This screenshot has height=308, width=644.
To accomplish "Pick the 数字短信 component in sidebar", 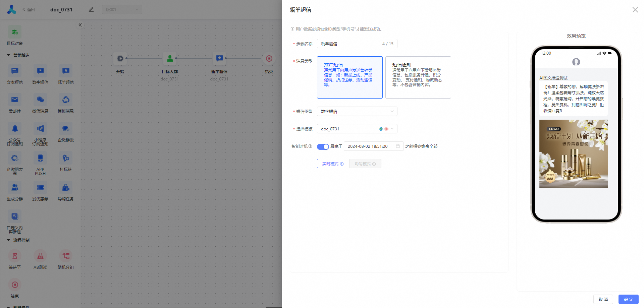I will [40, 71].
